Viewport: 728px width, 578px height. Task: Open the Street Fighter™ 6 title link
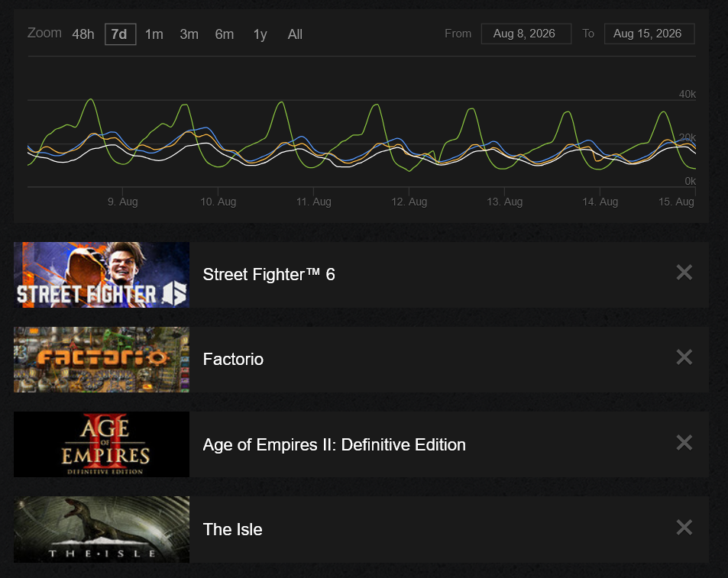pos(269,275)
